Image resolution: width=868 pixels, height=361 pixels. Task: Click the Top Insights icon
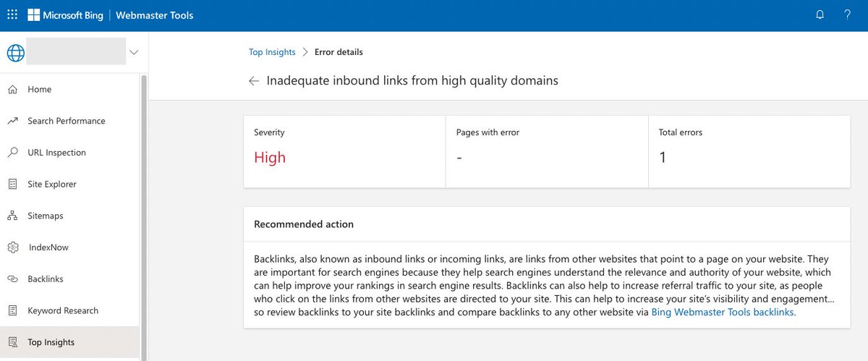pos(12,342)
